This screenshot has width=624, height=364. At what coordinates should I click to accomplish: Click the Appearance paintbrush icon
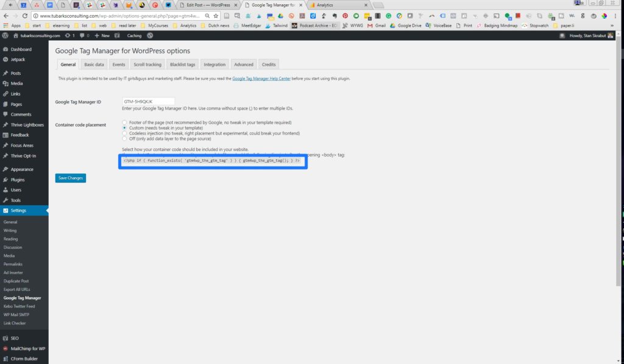5,169
